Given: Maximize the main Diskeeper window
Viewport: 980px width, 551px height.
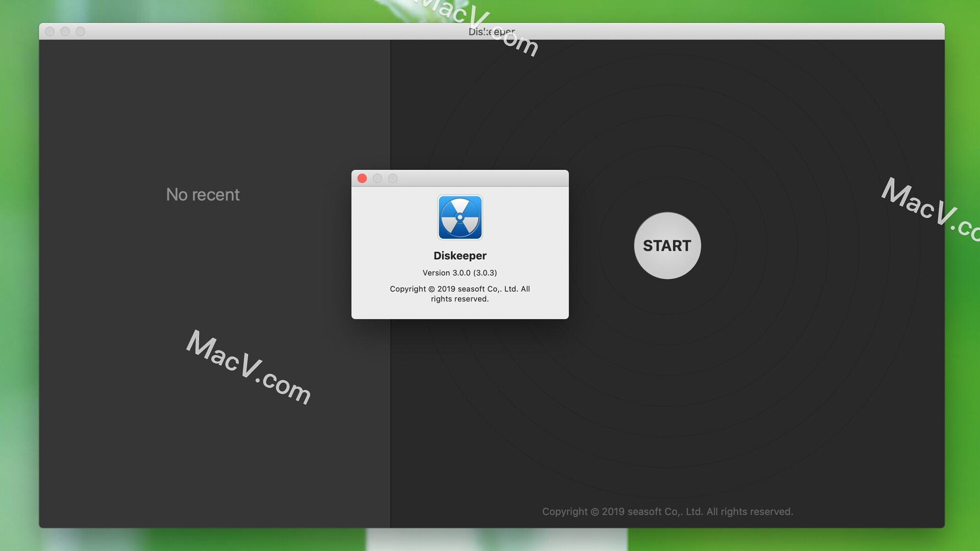Looking at the screenshot, I should click(x=81, y=31).
